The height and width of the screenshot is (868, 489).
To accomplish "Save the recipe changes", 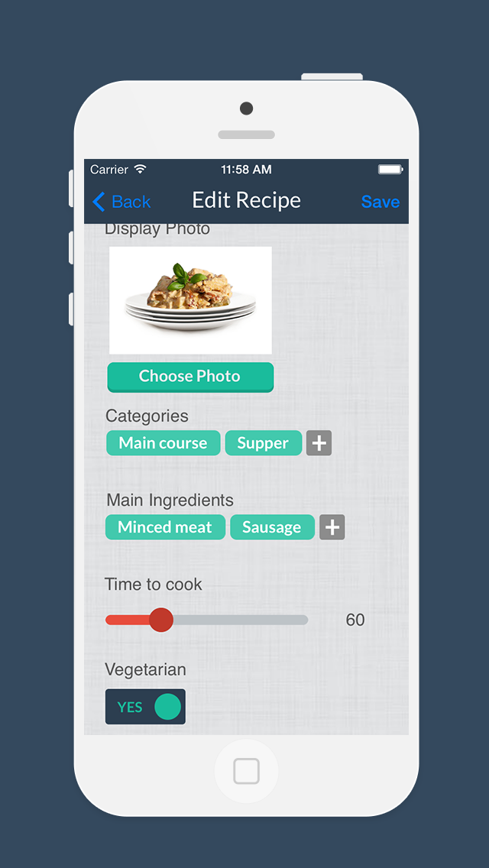I will point(380,201).
